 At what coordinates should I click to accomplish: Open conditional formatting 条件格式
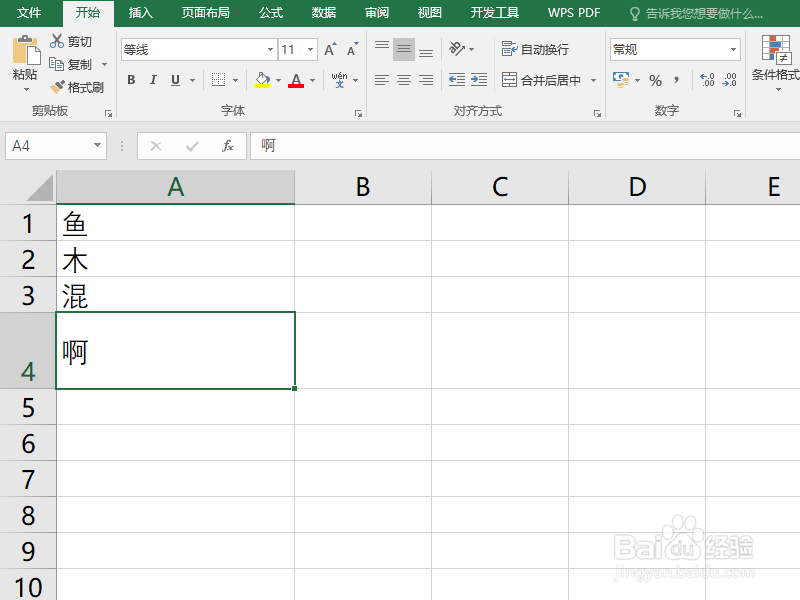click(x=776, y=61)
